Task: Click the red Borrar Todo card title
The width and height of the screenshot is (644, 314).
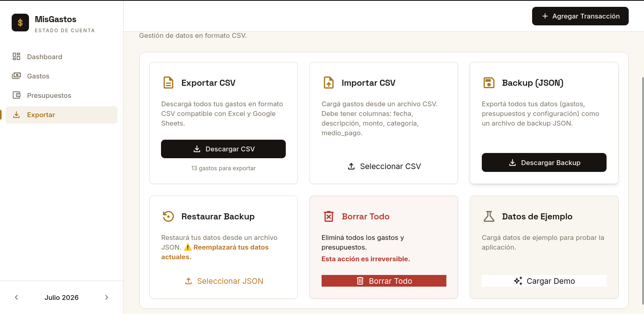Action: (365, 217)
